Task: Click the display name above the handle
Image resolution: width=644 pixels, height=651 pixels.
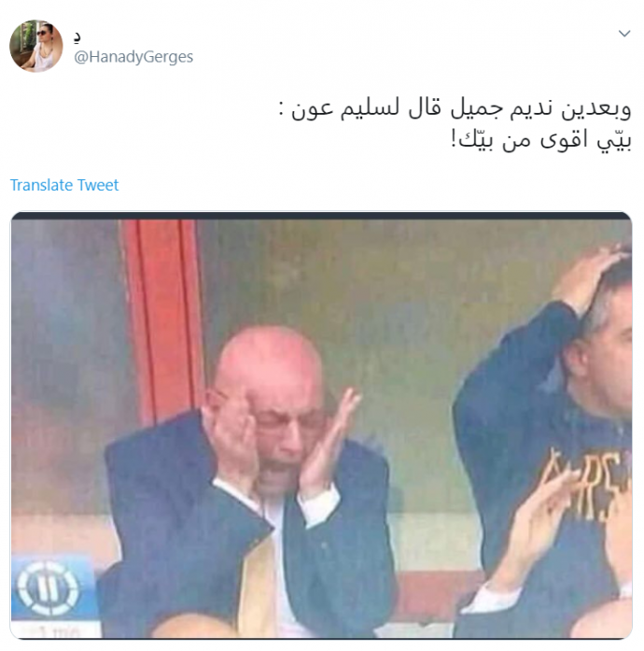Action: [77, 37]
